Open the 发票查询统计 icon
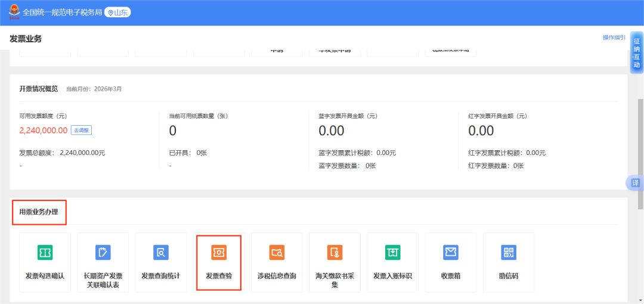 click(x=160, y=253)
